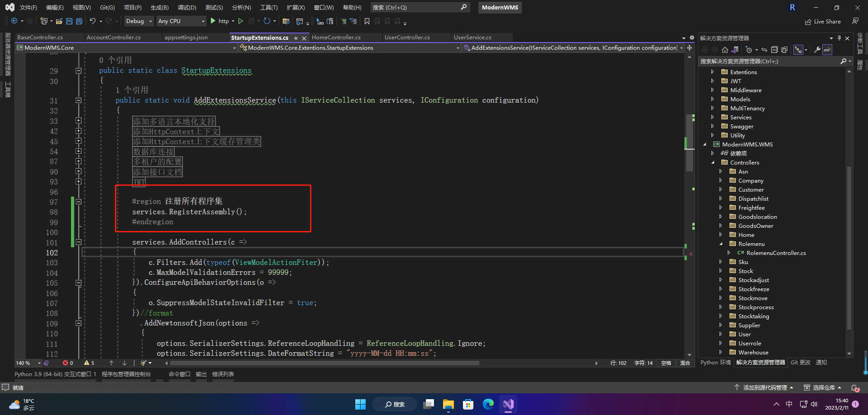Click the yellow warnings count indicator
This screenshot has width=868, height=415.
tap(89, 363)
